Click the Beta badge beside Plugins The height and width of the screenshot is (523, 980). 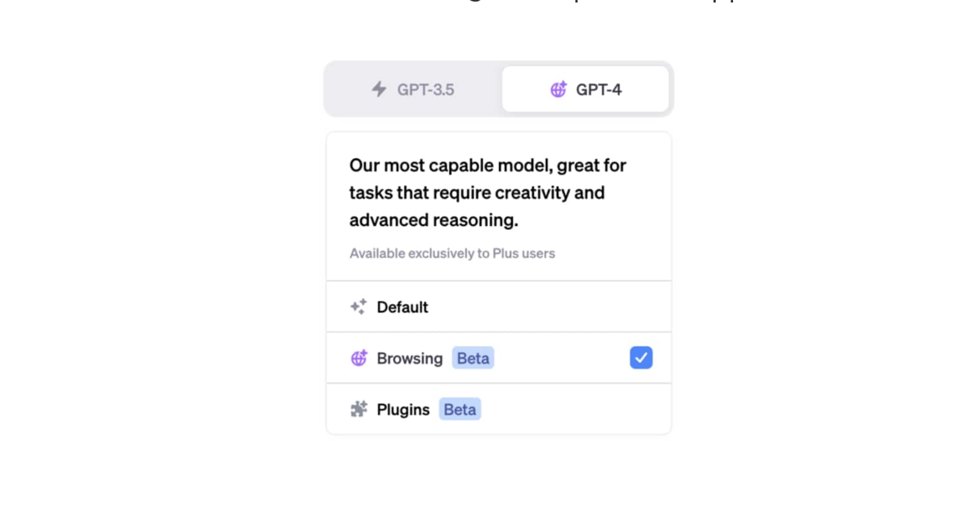460,409
